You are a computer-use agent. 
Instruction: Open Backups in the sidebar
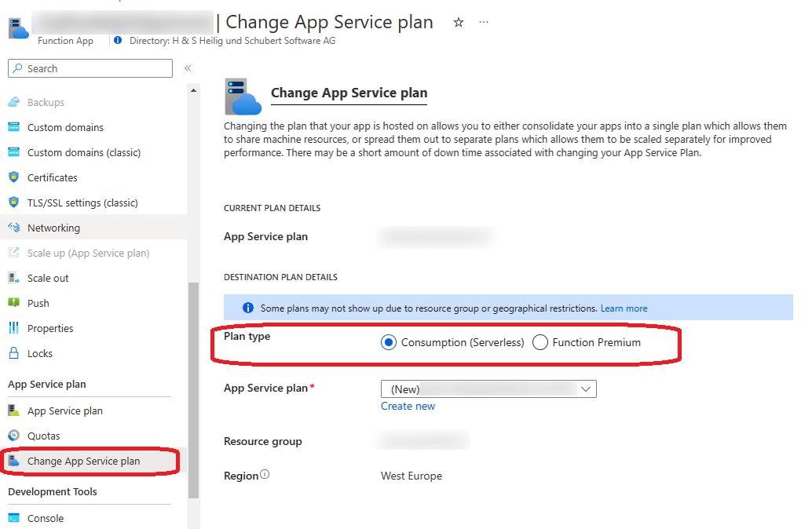point(46,103)
